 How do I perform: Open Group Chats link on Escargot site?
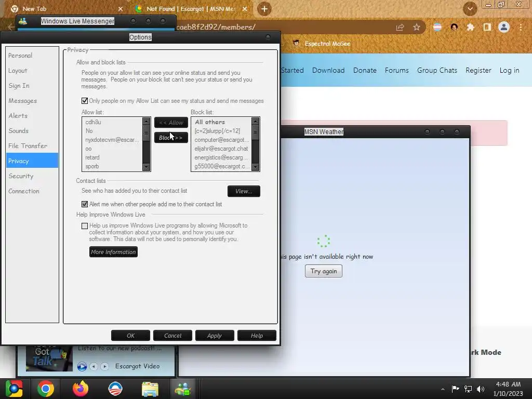437,70
